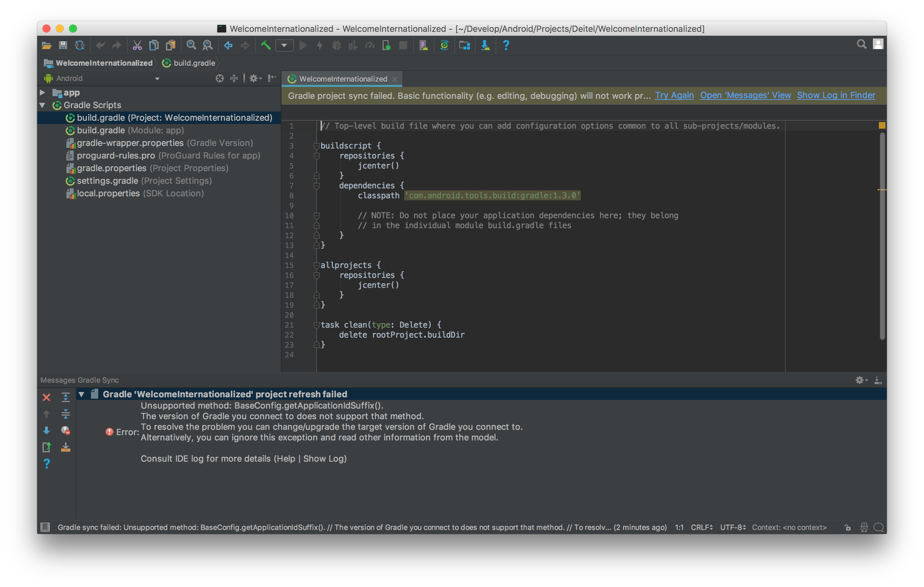The height and width of the screenshot is (587, 924).
Task: Fold the task clean block at line 21
Action: [x=317, y=325]
